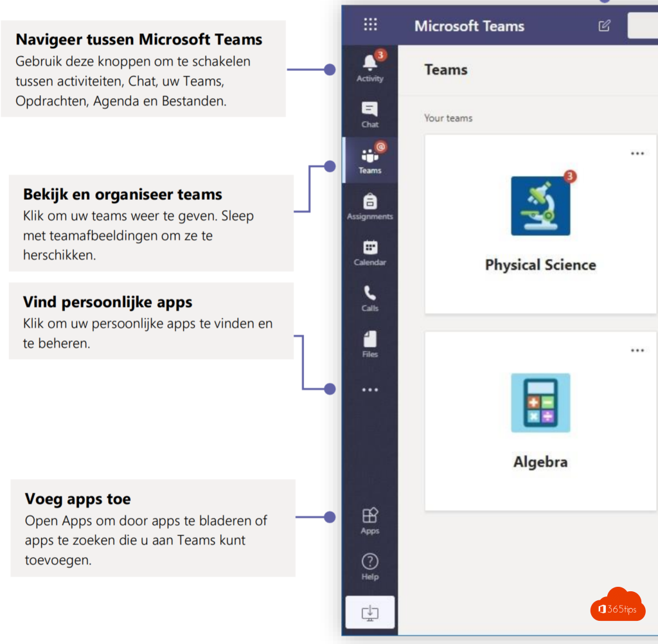Click the Microsoft Teams title text
Image resolution: width=658 pixels, height=644 pixels.
click(469, 26)
